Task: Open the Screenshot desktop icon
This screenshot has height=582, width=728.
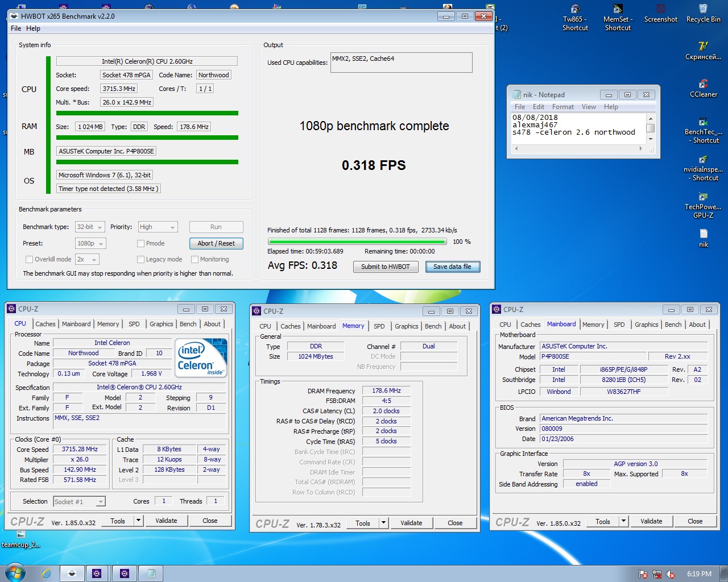Action: click(660, 14)
